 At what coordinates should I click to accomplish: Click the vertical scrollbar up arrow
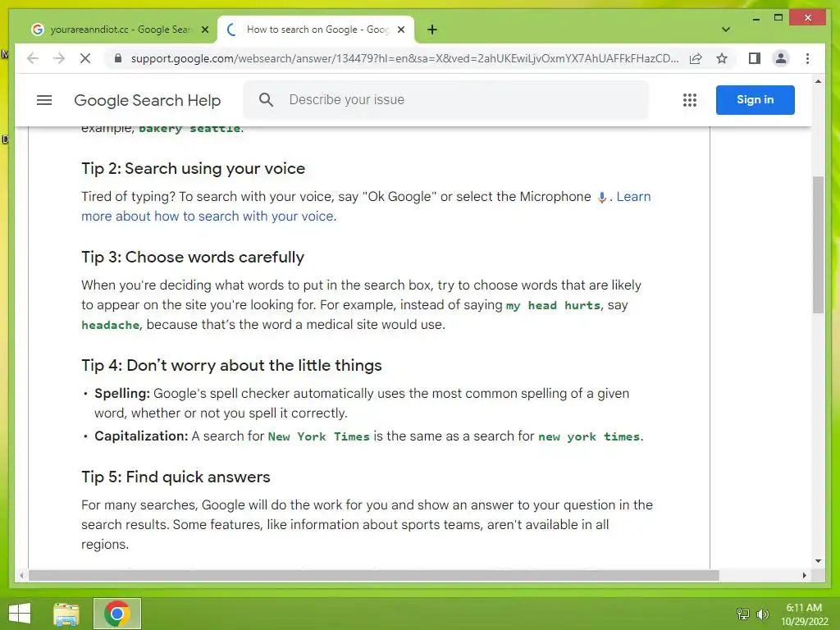click(x=818, y=81)
